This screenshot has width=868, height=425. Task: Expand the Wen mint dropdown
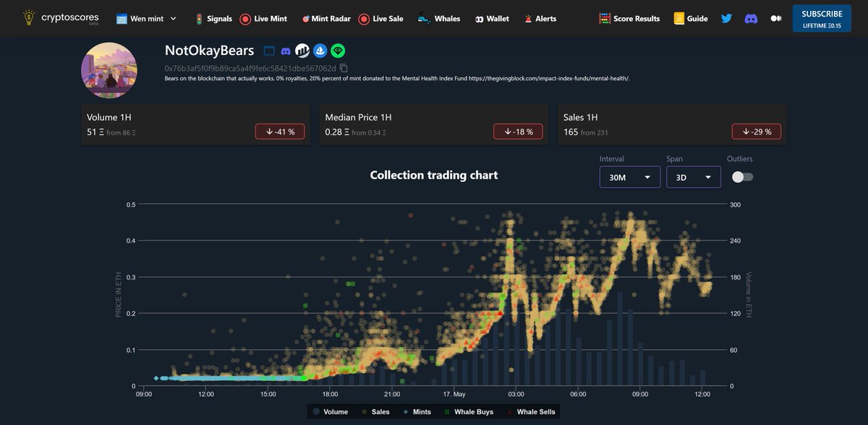pyautogui.click(x=145, y=19)
